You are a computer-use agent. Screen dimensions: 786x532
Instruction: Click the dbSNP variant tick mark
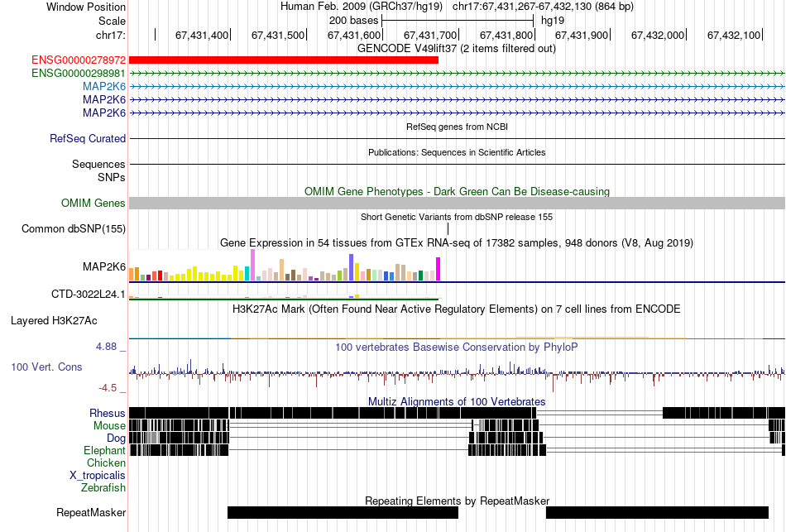coord(448,228)
